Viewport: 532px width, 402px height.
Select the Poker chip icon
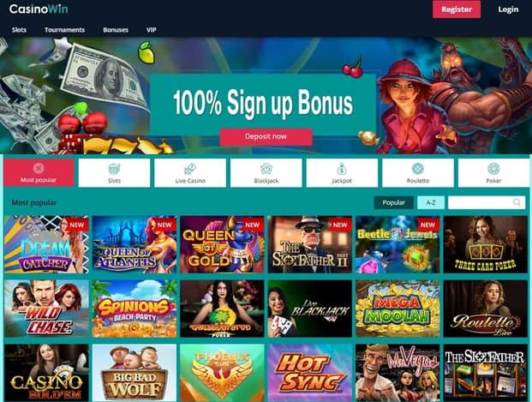click(x=493, y=168)
